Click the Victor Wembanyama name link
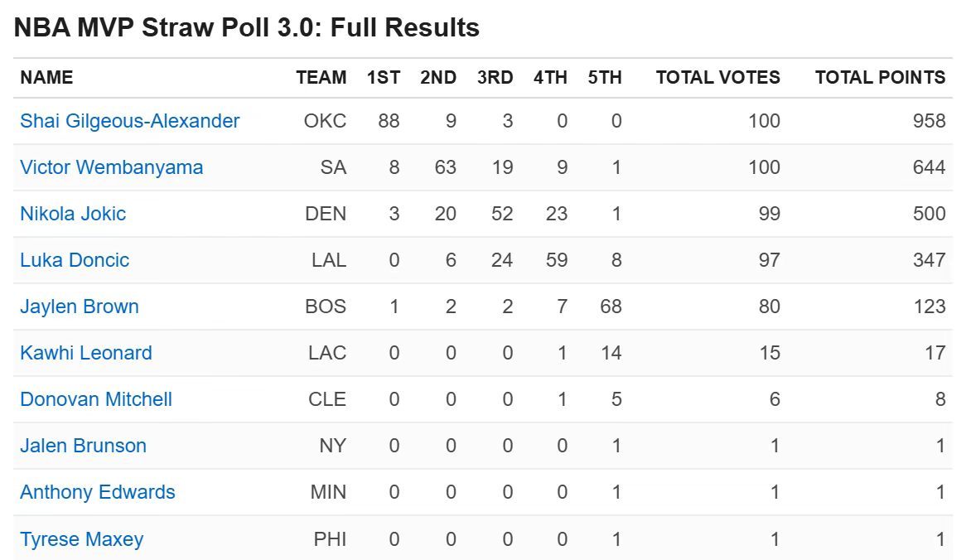The width and height of the screenshot is (966, 560). click(x=112, y=167)
